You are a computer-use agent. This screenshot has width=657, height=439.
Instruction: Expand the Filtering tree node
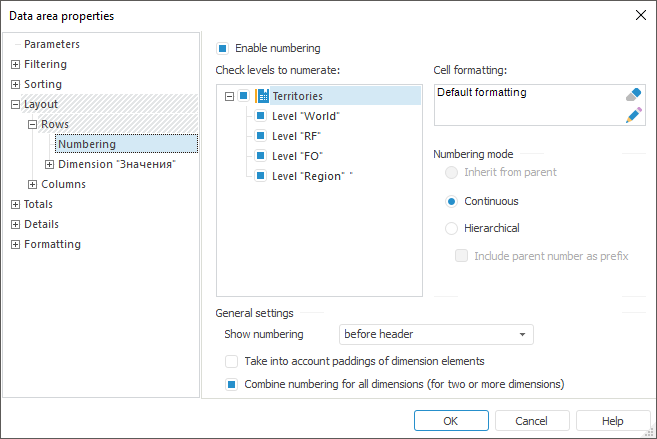[x=15, y=64]
